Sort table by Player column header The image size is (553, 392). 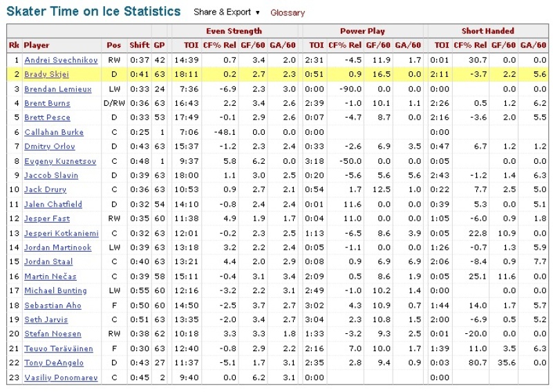(x=37, y=45)
